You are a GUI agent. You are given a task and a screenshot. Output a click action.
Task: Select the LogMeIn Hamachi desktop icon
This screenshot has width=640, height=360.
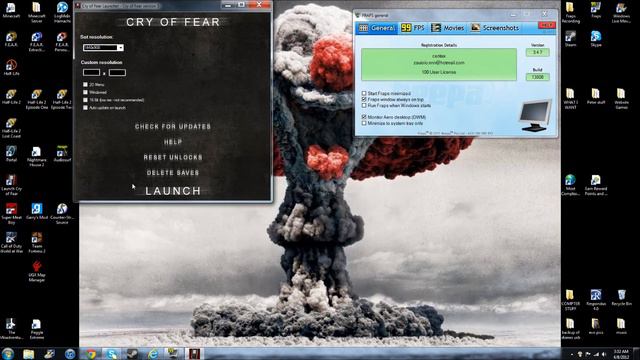click(x=62, y=11)
